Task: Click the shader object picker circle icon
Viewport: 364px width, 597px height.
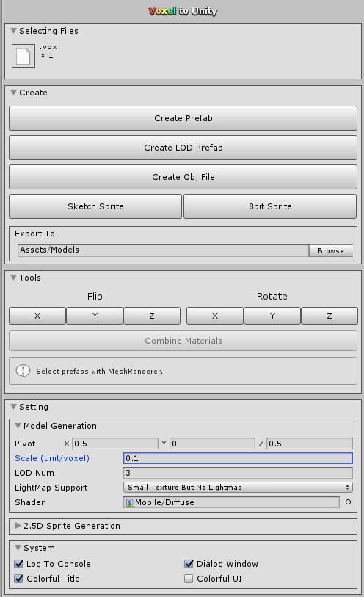Action: (x=348, y=502)
